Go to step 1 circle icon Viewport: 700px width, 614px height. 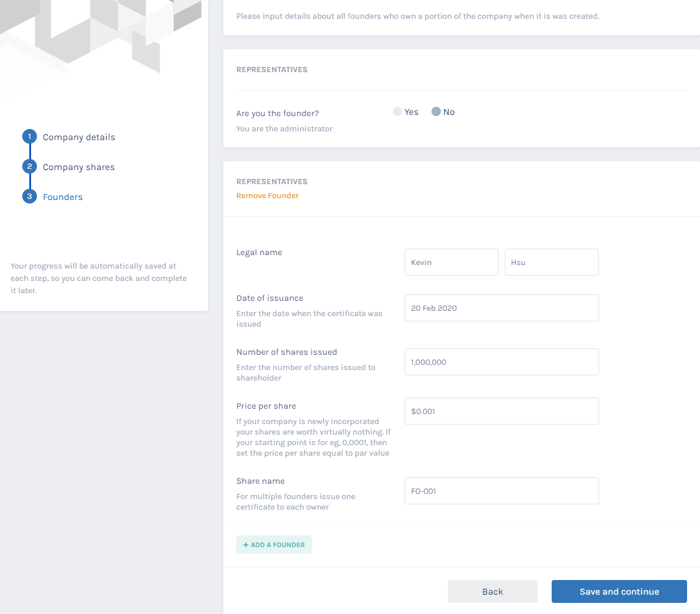[x=29, y=137]
